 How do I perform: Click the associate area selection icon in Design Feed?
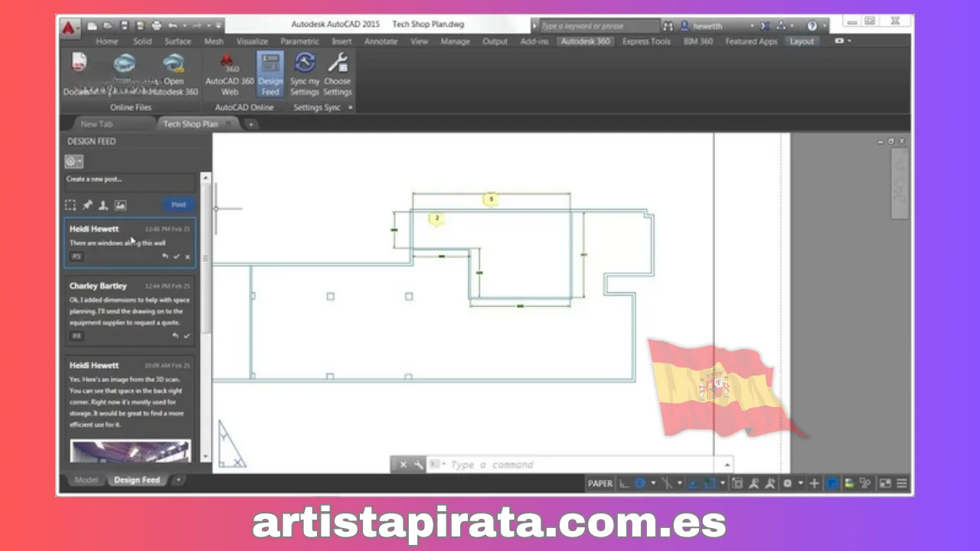click(70, 205)
